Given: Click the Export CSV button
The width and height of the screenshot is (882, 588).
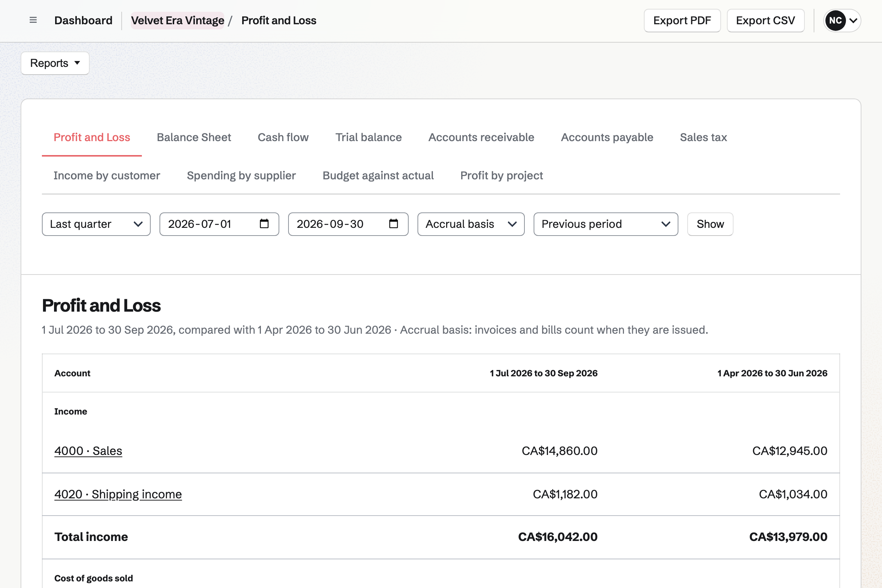Looking at the screenshot, I should pos(766,21).
